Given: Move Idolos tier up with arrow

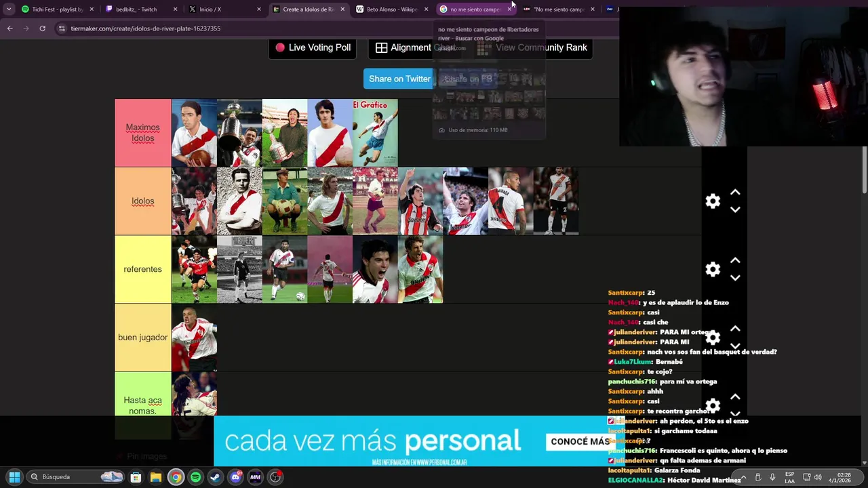Looking at the screenshot, I should (735, 193).
